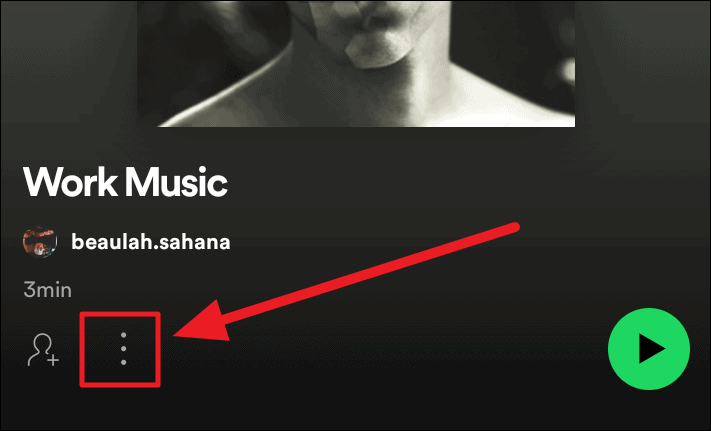This screenshot has width=711, height=431.
Task: Add a user to the playlist
Action: [43, 349]
